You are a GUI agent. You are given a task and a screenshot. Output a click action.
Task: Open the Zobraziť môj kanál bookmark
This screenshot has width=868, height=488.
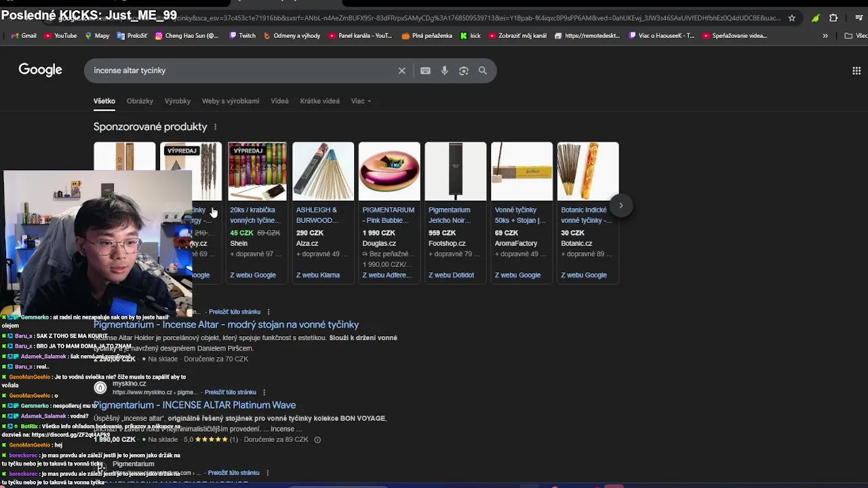pos(517,36)
